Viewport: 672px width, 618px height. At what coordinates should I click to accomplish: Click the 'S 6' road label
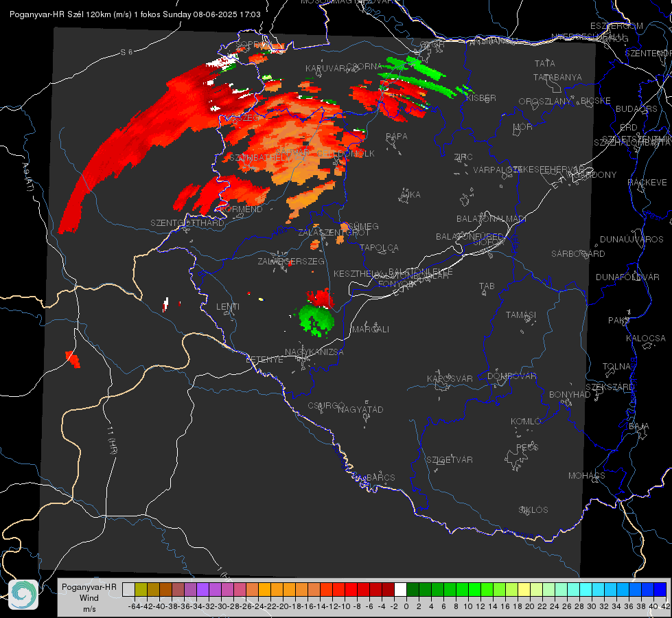126,52
